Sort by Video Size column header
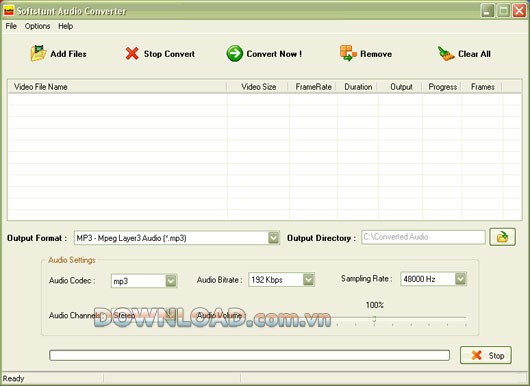Screen dimensions: 530x386 point(258,87)
